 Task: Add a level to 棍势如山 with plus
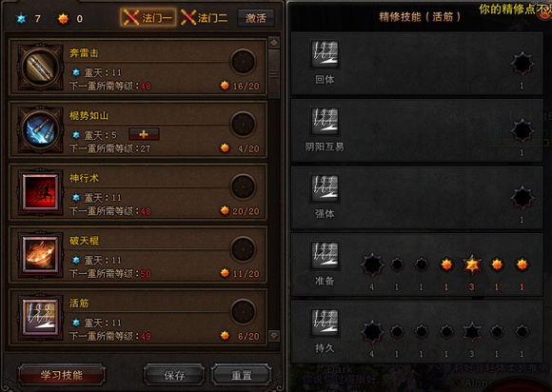144,134
